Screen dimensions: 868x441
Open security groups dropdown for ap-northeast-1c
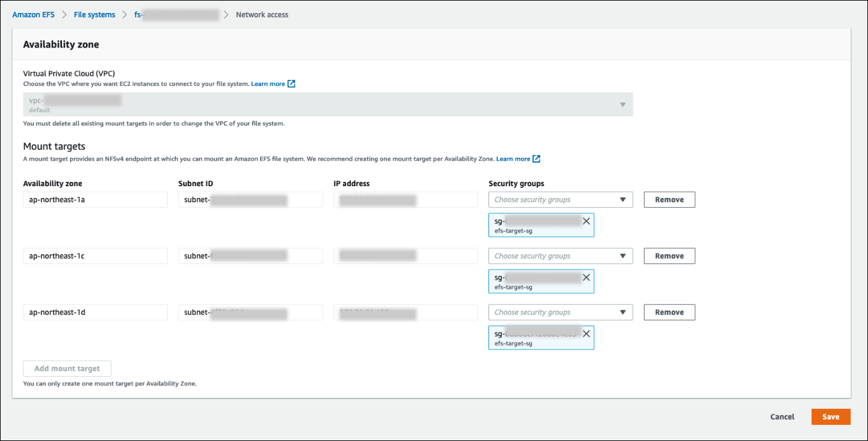click(560, 256)
